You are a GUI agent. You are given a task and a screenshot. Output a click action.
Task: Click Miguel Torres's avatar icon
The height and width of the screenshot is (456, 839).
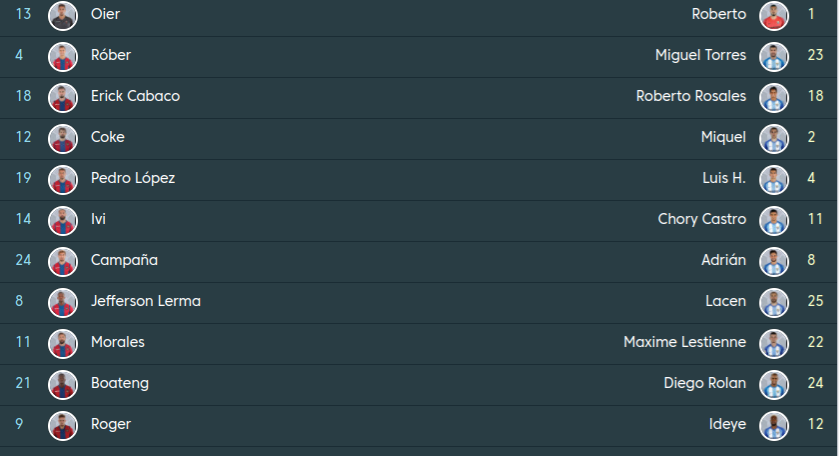pos(774,56)
